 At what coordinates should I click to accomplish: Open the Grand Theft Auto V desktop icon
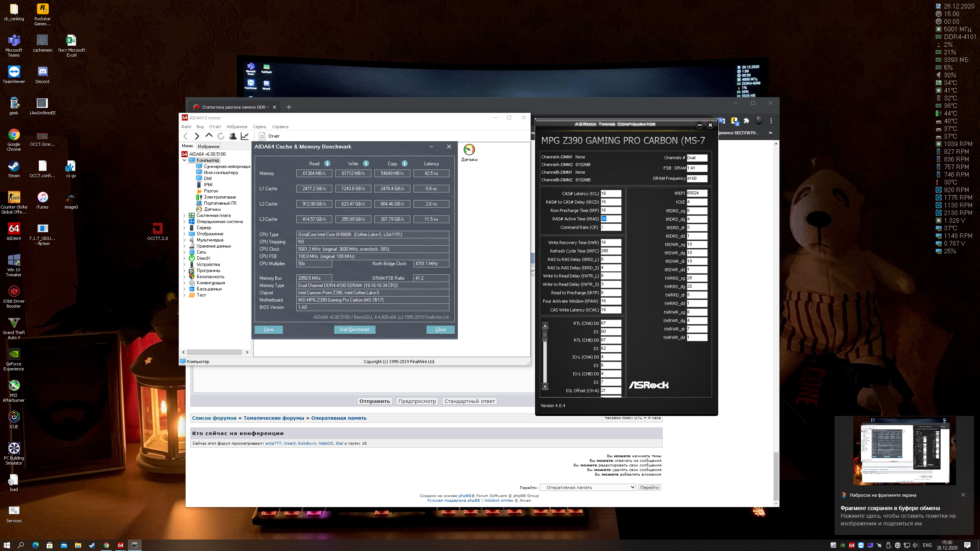click(14, 328)
